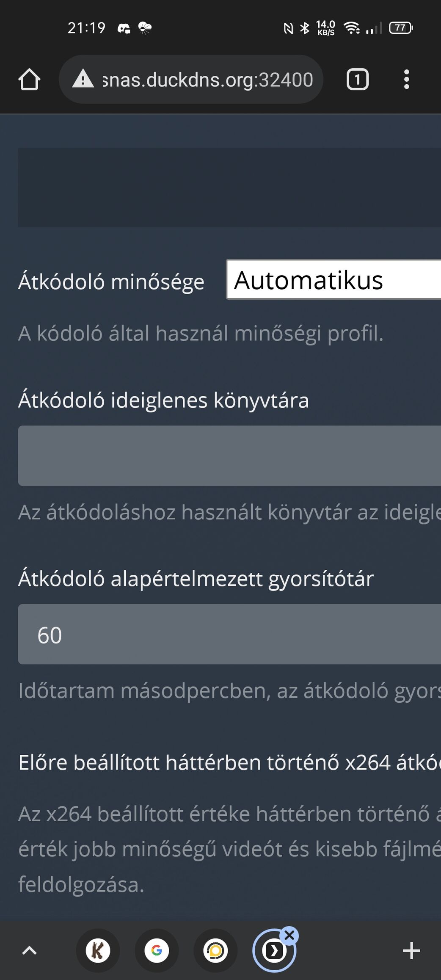Expand the tab strip with up chevron
Screen dimensions: 441x980
click(x=29, y=951)
